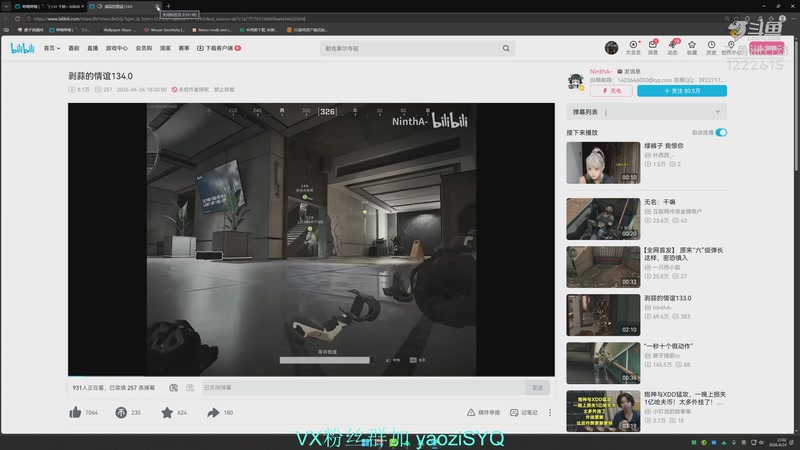Close the active 剥蒜的情谊134.0 tab
The width and height of the screenshot is (800, 450).
coord(157,6)
